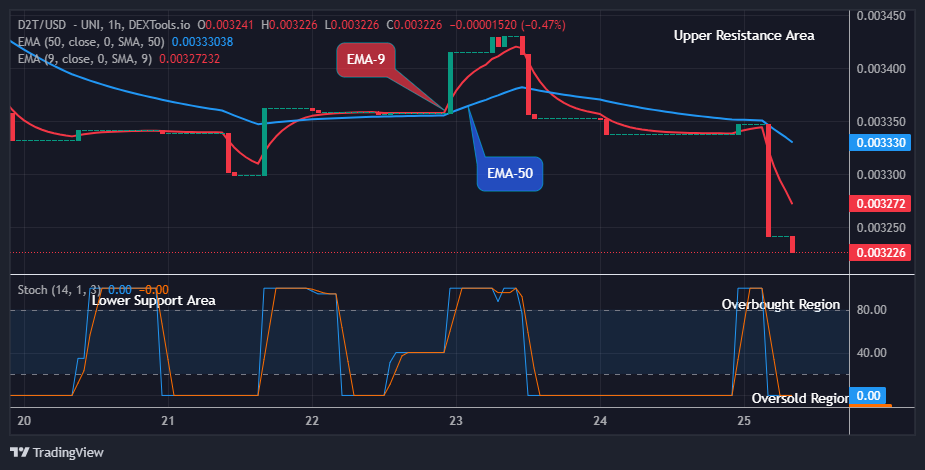The height and width of the screenshot is (470, 925).
Task: Click the Lower Support Area text
Action: pos(153,300)
